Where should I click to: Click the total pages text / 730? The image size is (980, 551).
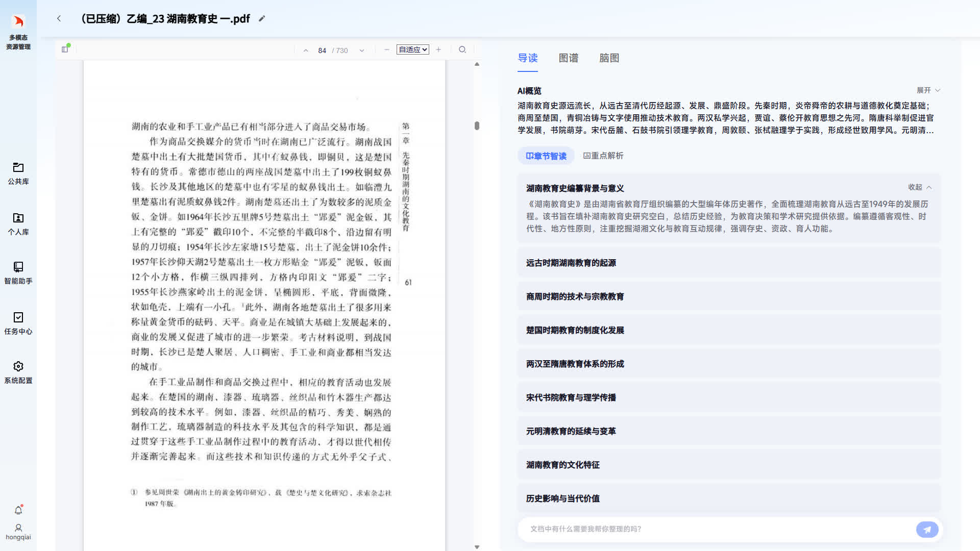coord(340,51)
